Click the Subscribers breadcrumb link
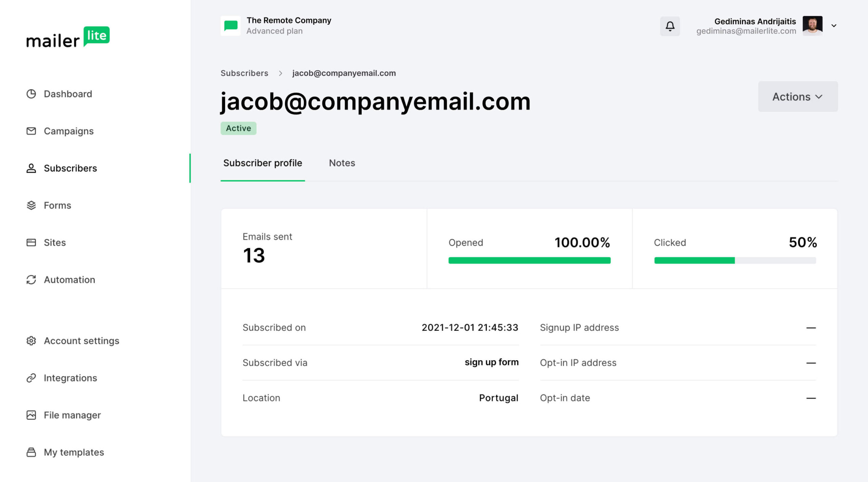This screenshot has height=482, width=868. click(x=244, y=73)
